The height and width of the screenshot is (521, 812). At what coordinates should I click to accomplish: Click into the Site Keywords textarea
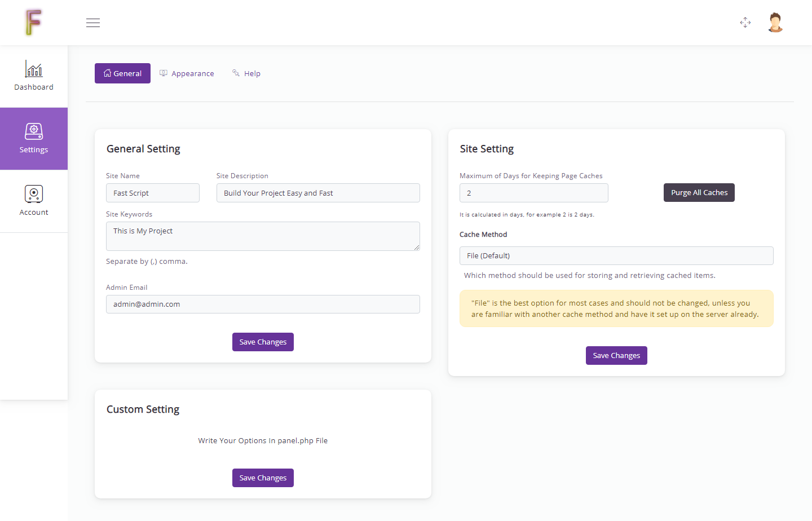263,236
